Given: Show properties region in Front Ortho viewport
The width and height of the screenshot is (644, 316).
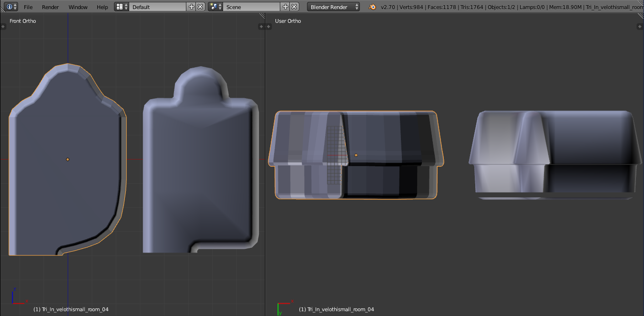Looking at the screenshot, I should [262, 27].
